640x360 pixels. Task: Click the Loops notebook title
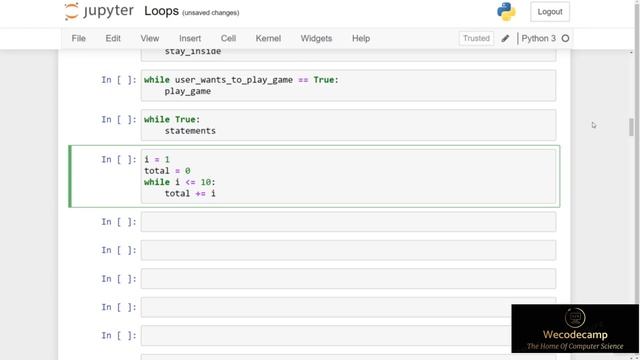(161, 11)
